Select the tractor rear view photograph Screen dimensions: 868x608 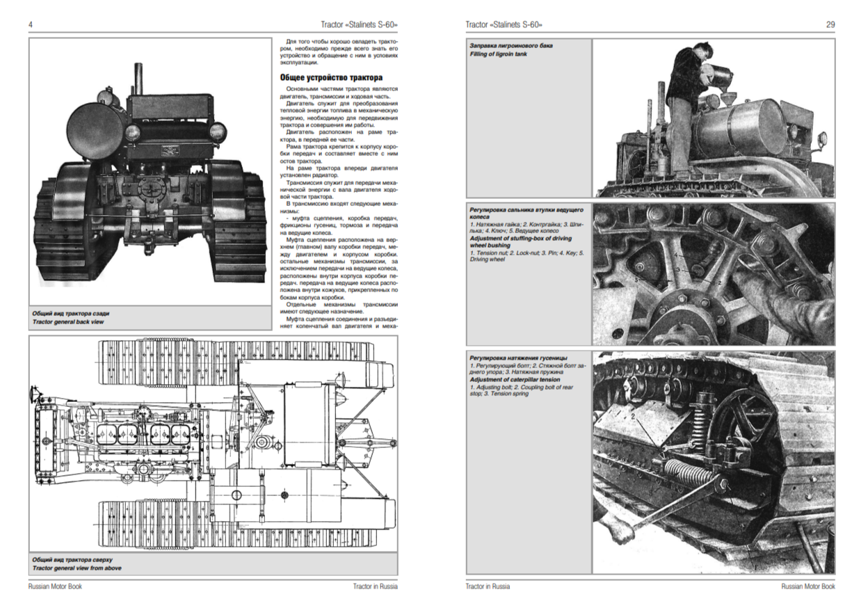[x=151, y=170]
